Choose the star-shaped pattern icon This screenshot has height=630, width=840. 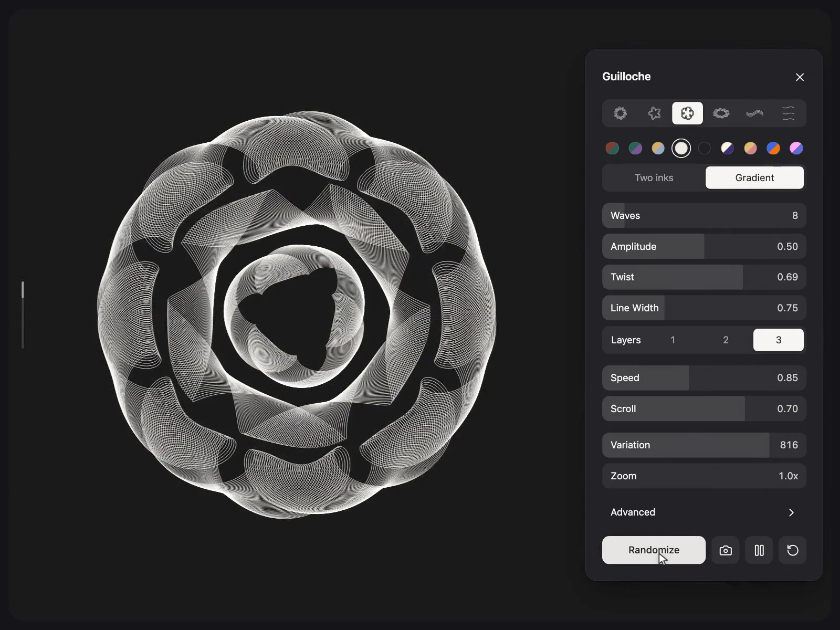pyautogui.click(x=654, y=113)
